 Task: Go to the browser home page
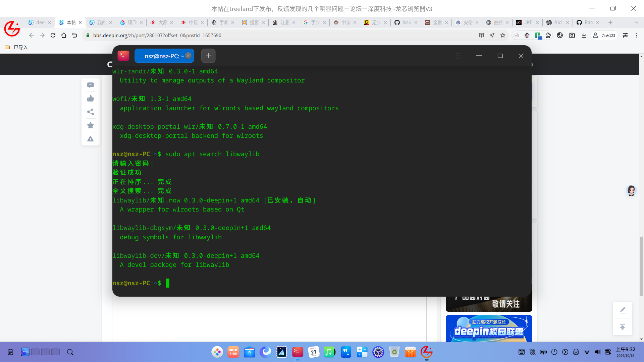tap(64, 35)
